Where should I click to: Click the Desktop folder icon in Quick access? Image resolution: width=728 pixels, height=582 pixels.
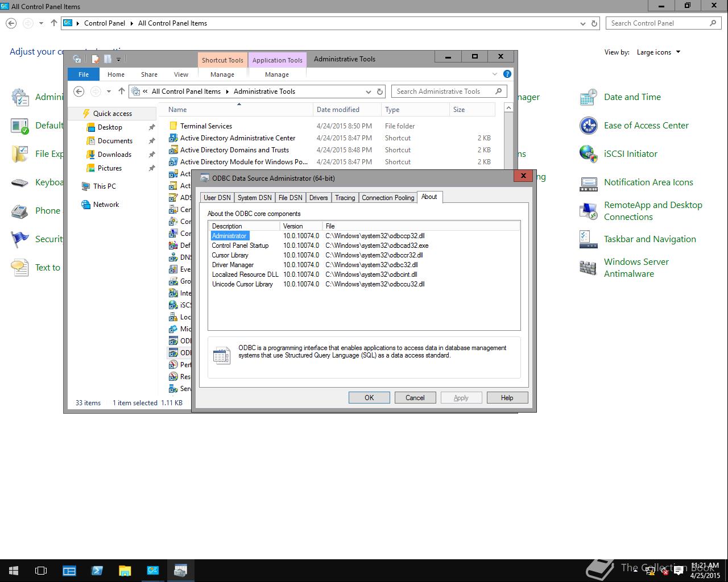(90, 127)
